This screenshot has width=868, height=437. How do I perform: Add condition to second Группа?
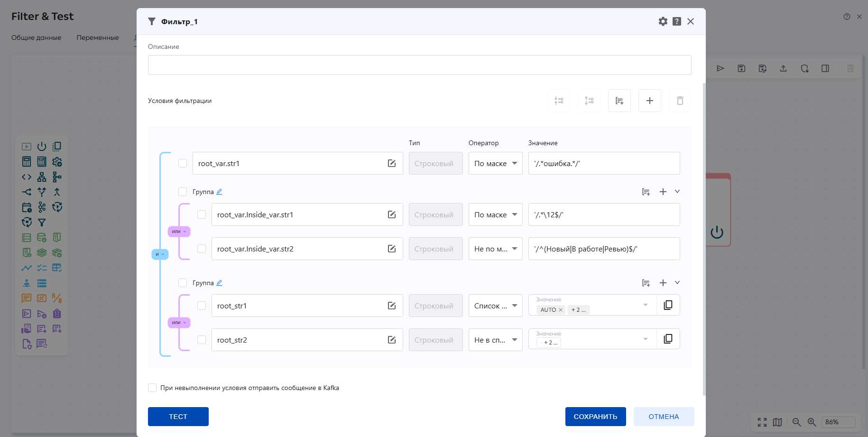(x=663, y=283)
